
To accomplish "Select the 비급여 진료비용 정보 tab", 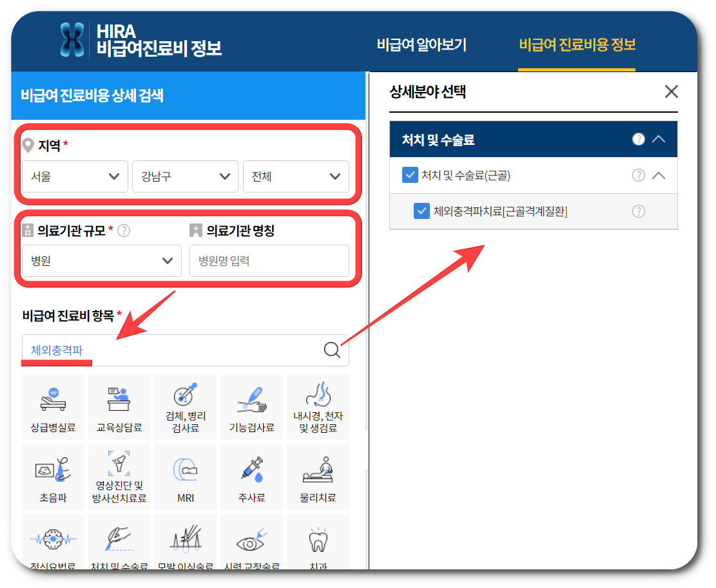I will pos(576,44).
